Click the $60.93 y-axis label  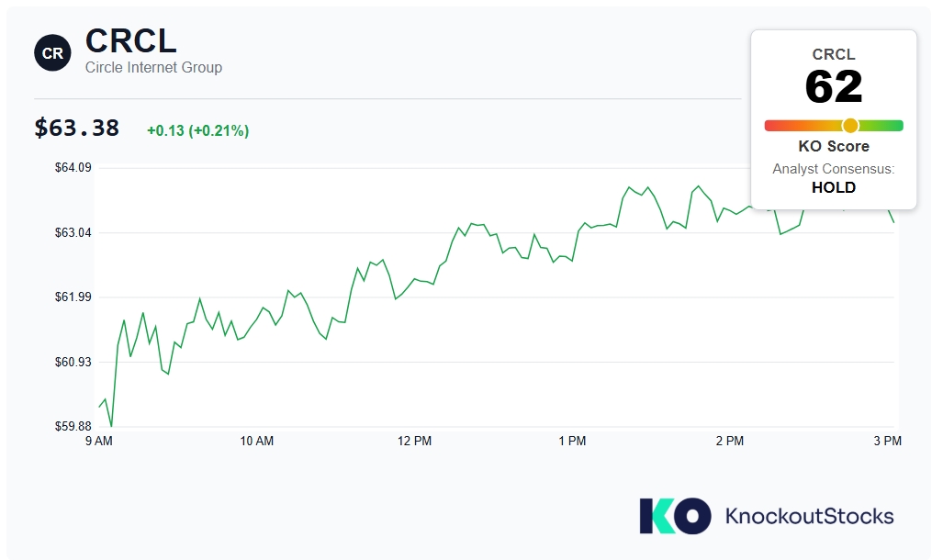coord(73,362)
